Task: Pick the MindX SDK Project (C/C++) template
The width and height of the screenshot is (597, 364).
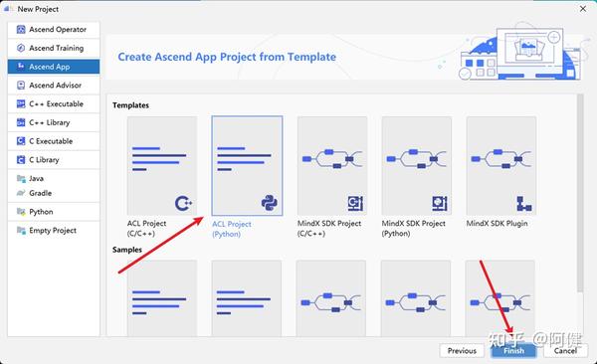Action: pos(332,177)
